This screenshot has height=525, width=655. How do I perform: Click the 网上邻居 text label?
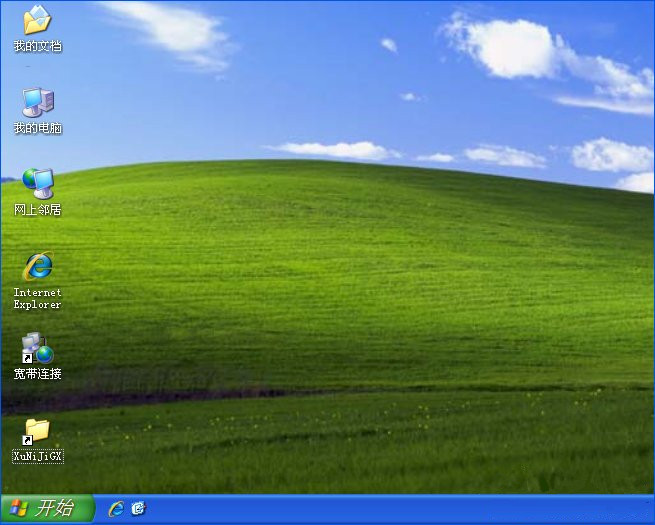(37, 210)
